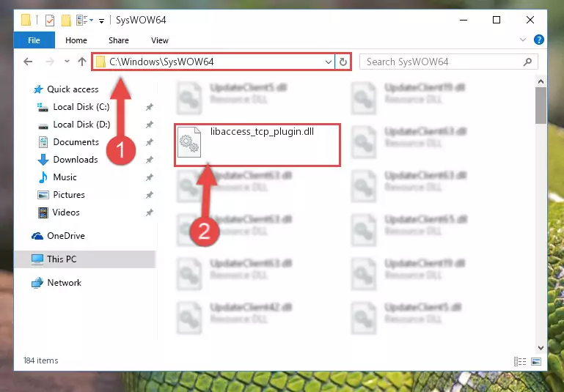
Task: Refresh the SysWOW64 folder view
Action: (x=343, y=62)
